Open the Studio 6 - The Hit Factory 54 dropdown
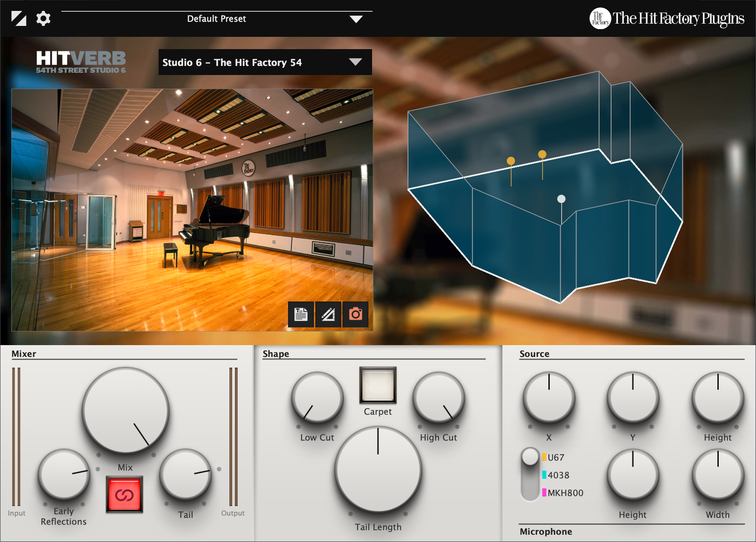This screenshot has width=756, height=542. pos(245,62)
